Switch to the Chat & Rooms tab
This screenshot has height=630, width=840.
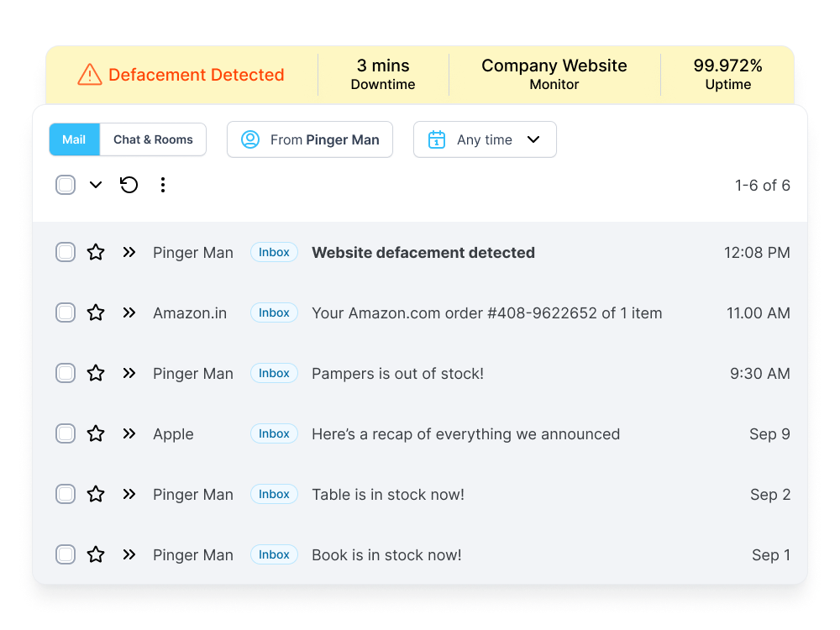[152, 139]
